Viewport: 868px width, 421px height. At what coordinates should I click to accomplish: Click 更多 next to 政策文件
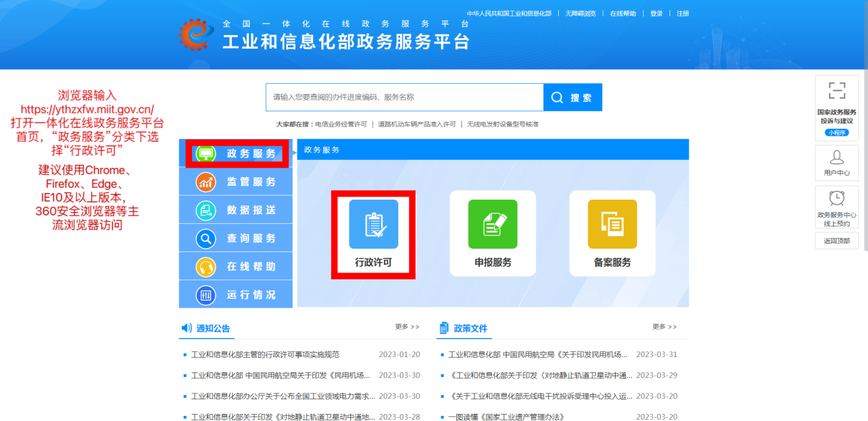pos(664,327)
